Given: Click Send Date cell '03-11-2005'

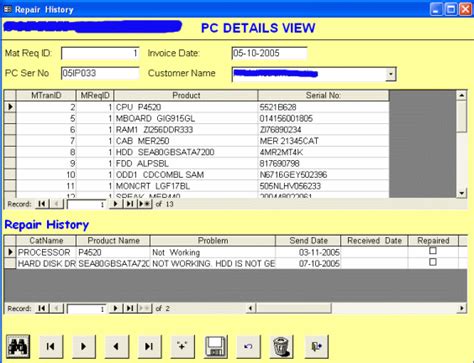Looking at the screenshot, I should click(x=308, y=252).
